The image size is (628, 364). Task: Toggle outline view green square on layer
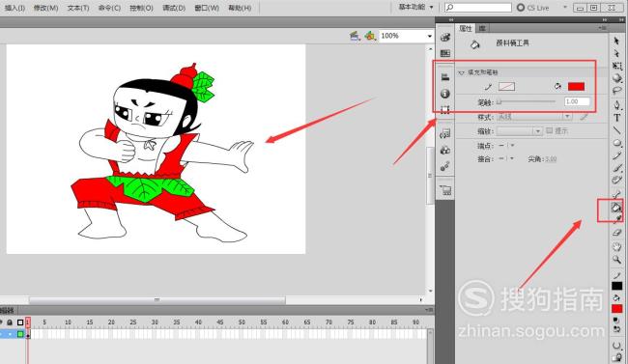(20, 334)
